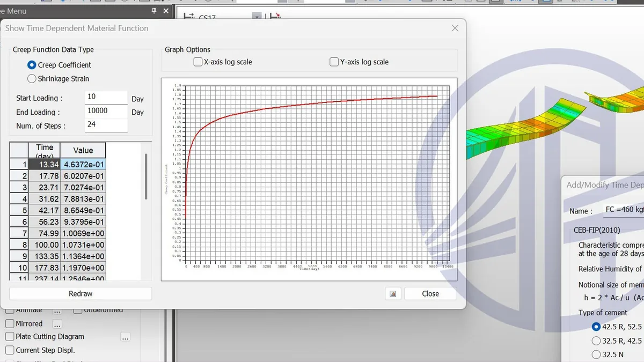Open Mirrored options with its ellipsis button
644x362 pixels.
pyautogui.click(x=57, y=324)
